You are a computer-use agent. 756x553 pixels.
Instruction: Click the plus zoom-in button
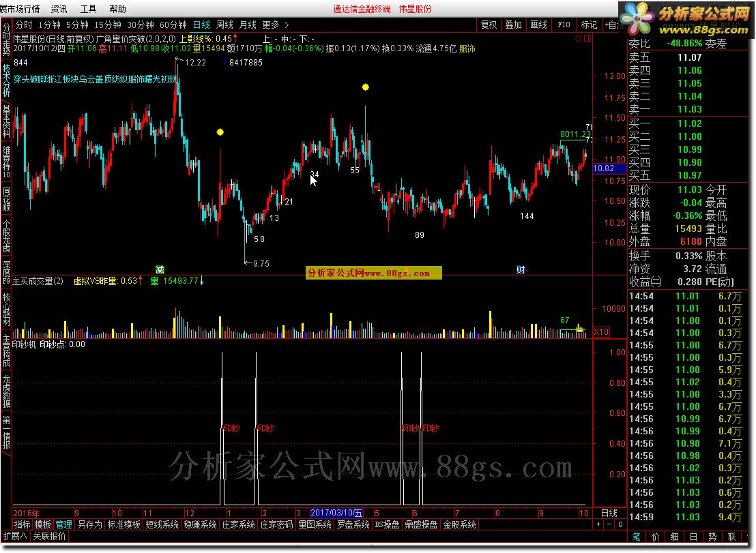pos(599,524)
